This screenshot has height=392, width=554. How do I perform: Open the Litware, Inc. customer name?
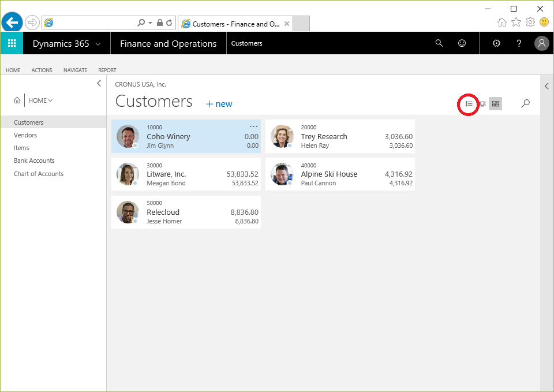tap(166, 174)
